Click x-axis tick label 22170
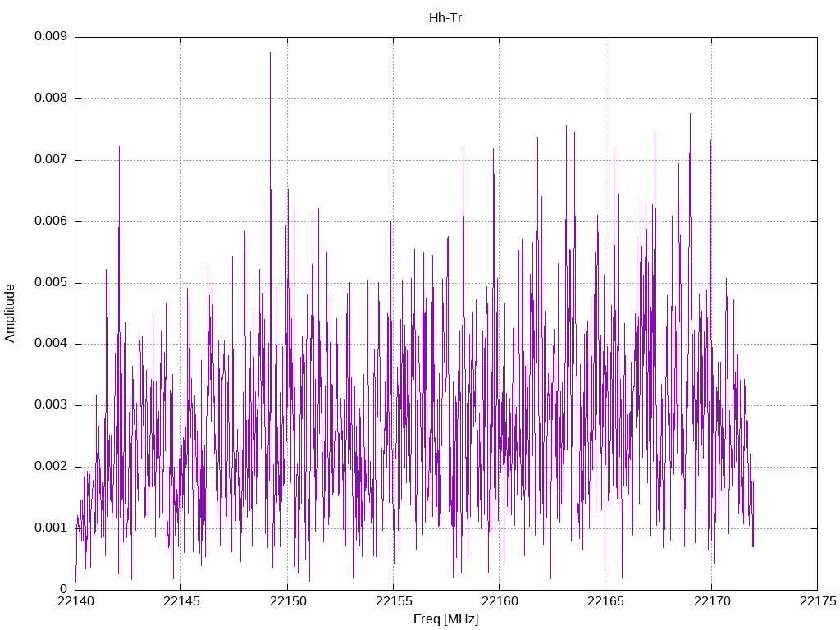 [712, 601]
